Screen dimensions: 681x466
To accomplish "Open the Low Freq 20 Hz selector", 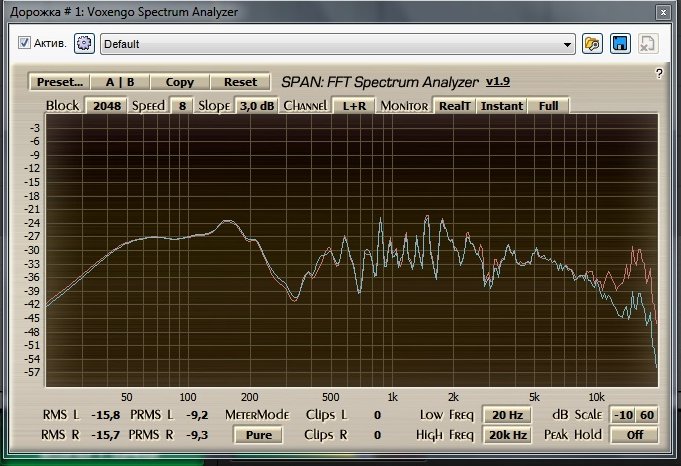I will [507, 415].
